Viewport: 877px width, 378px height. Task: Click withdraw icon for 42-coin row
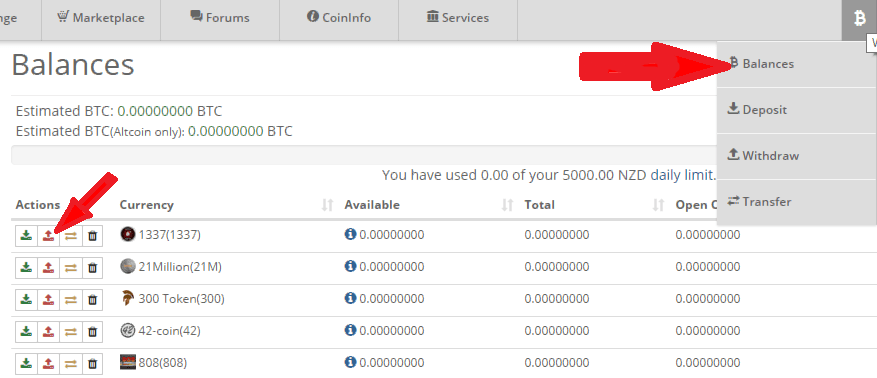pos(48,332)
